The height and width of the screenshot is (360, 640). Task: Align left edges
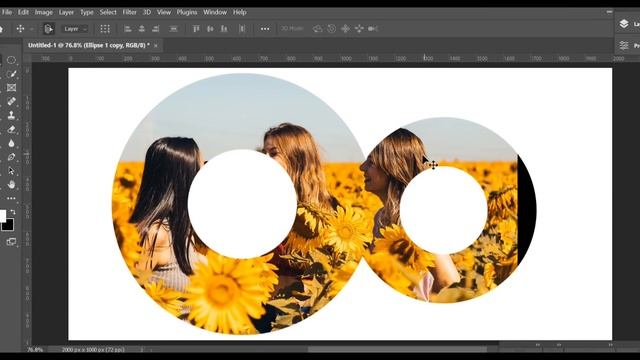(x=128, y=29)
